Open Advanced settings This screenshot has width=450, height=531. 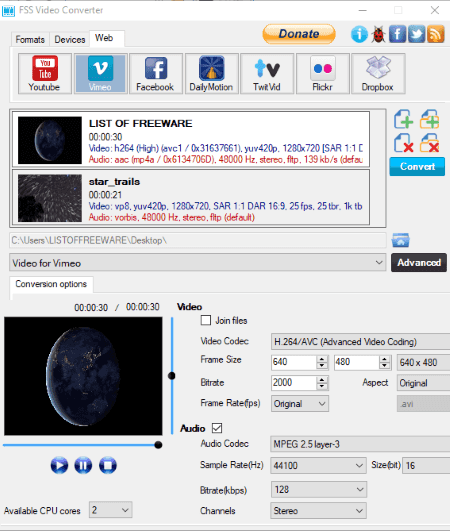[419, 262]
